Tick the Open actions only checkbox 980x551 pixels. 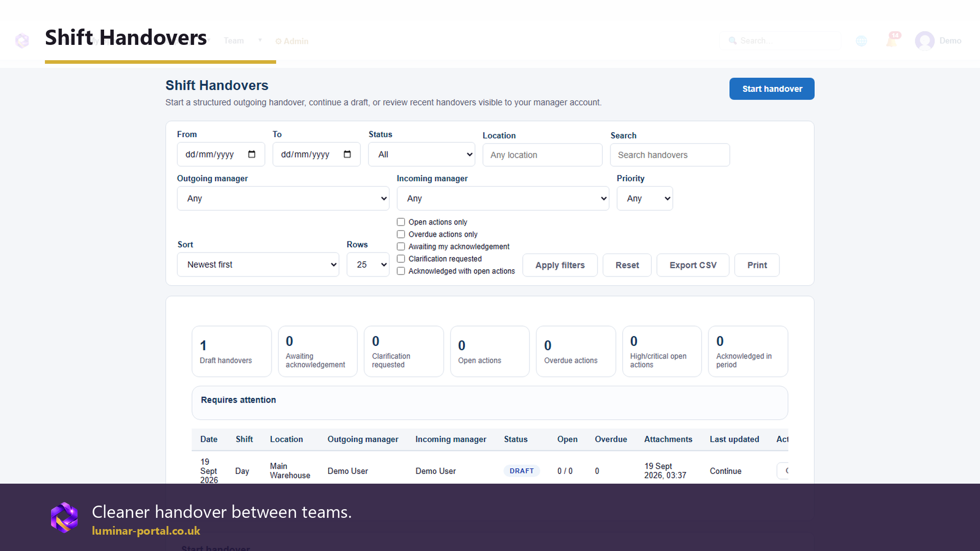[x=401, y=222]
